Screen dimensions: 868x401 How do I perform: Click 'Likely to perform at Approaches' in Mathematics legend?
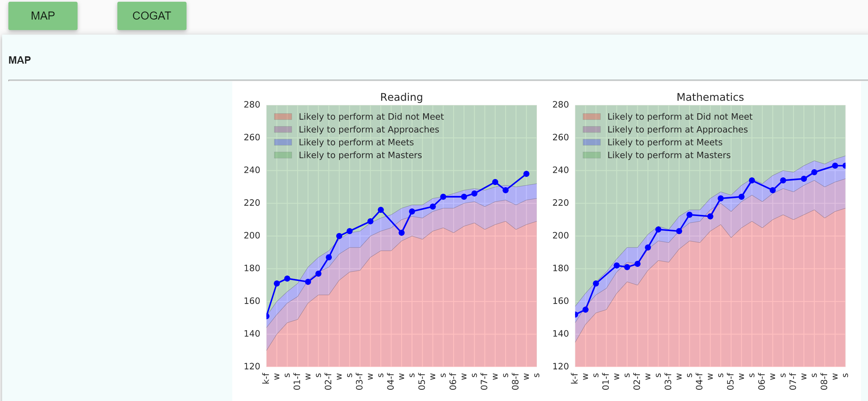(x=678, y=129)
